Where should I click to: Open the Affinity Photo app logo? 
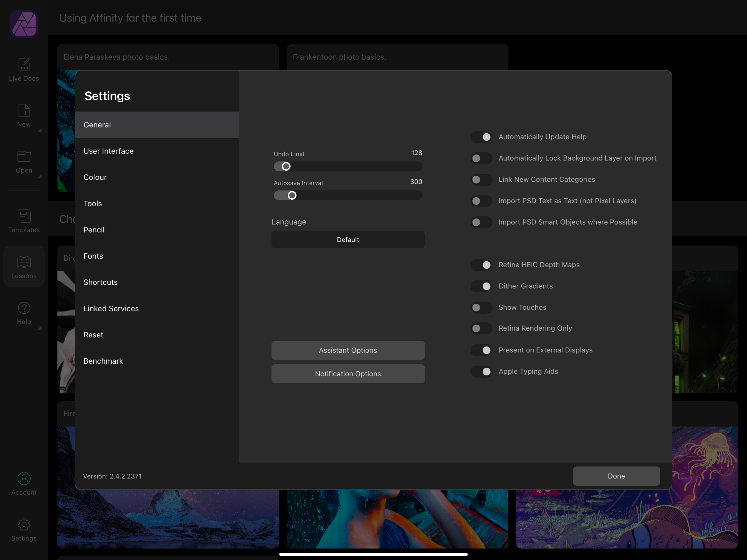24,24
